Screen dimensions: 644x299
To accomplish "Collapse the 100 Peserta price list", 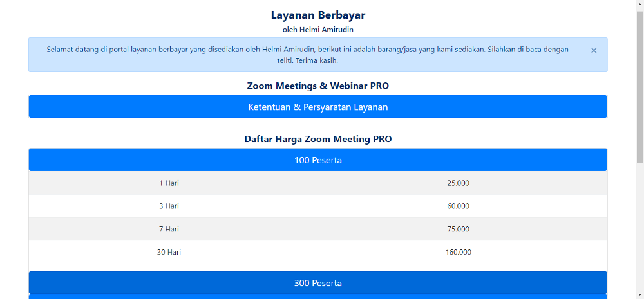I will click(318, 160).
